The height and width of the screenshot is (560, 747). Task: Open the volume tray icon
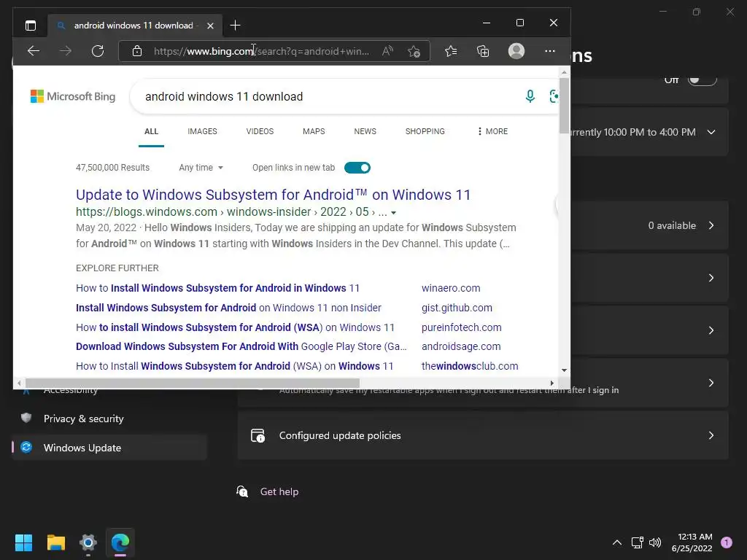coord(655,542)
